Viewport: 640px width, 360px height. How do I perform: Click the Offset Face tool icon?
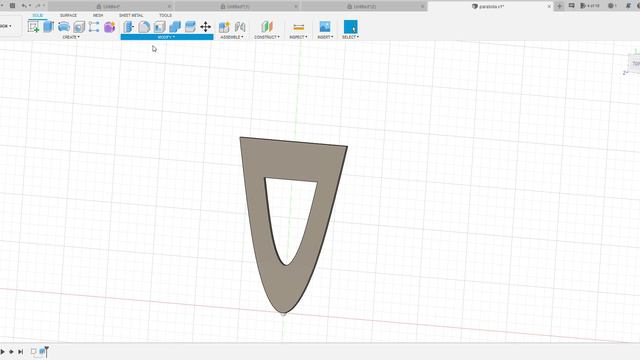click(x=190, y=27)
